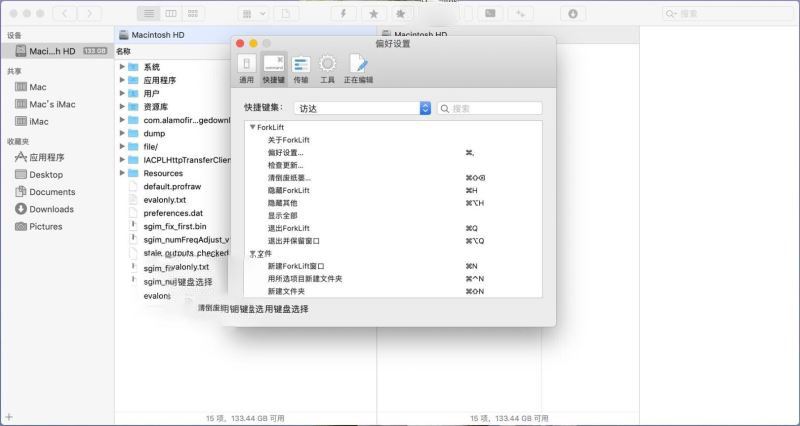The height and width of the screenshot is (426, 800).
Task: Click the shortcut search field in preferences
Action: click(x=490, y=108)
